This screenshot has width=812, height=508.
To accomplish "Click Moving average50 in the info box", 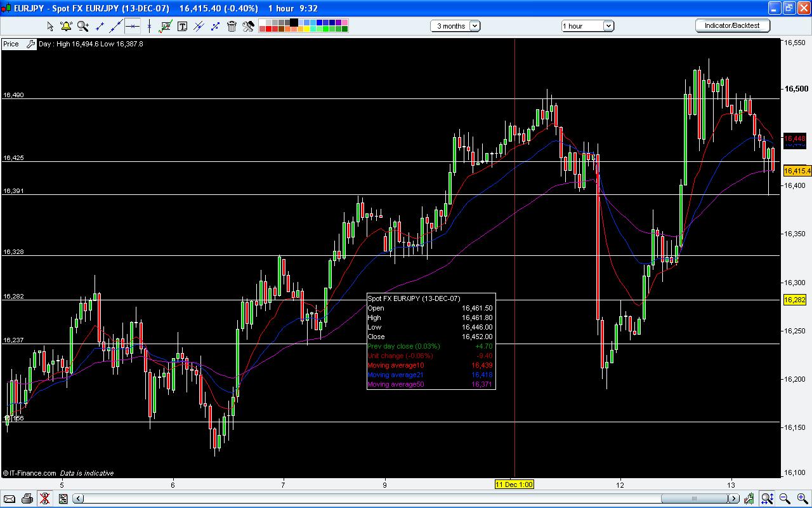I will tap(396, 384).
